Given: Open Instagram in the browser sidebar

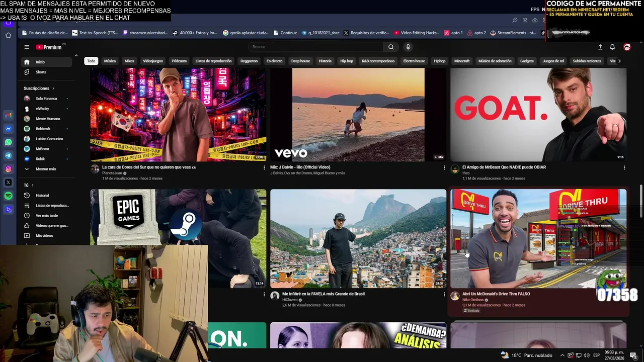Looking at the screenshot, I should (9, 169).
